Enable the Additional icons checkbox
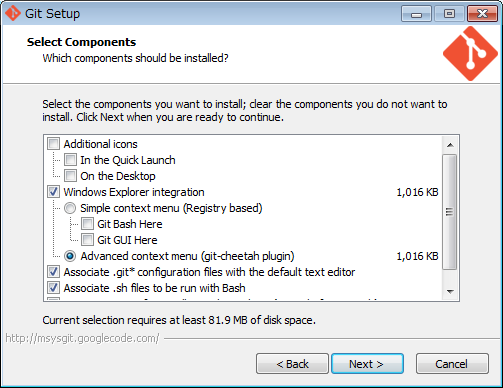This screenshot has width=503, height=388. coord(53,144)
